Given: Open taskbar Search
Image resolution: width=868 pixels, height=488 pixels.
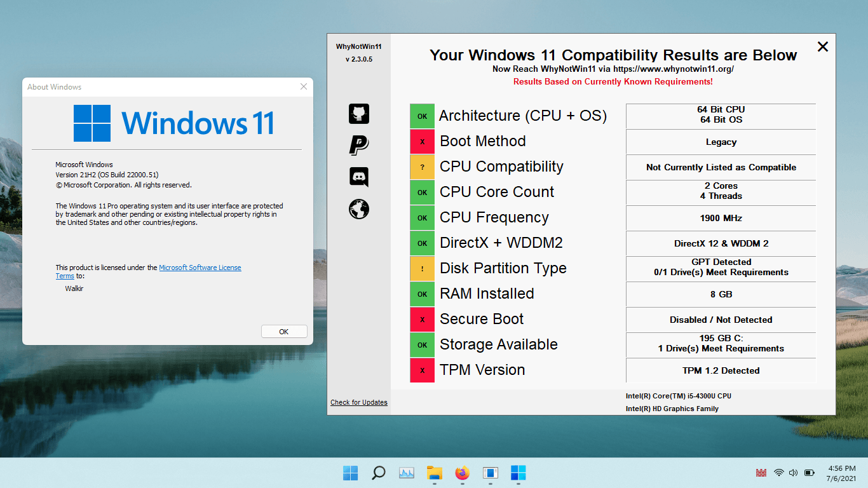Looking at the screenshot, I should coord(378,473).
